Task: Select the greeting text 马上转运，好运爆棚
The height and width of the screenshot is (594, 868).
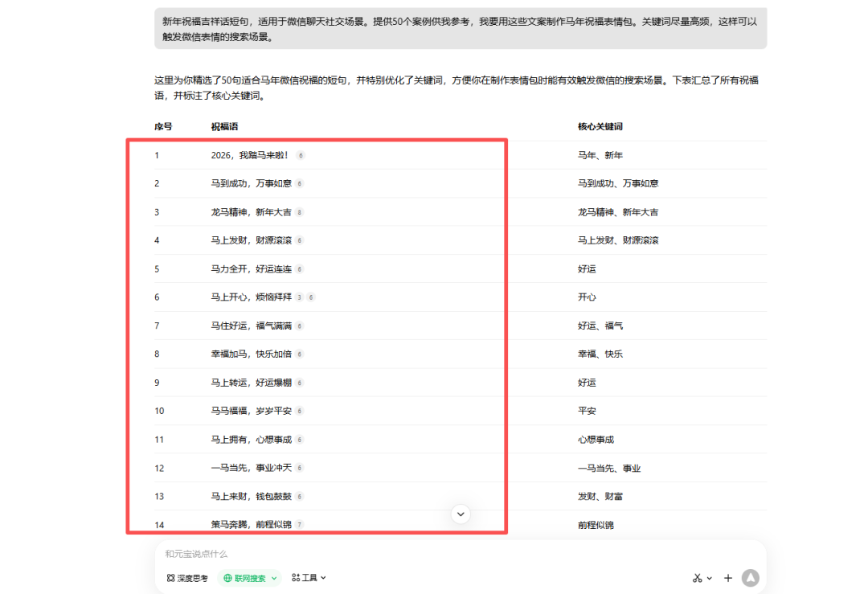Action: point(252,383)
